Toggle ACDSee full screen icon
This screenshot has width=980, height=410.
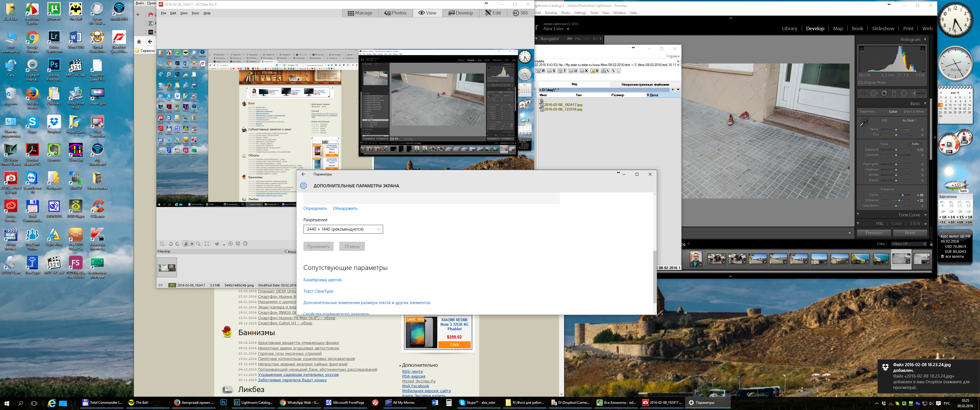(207, 244)
